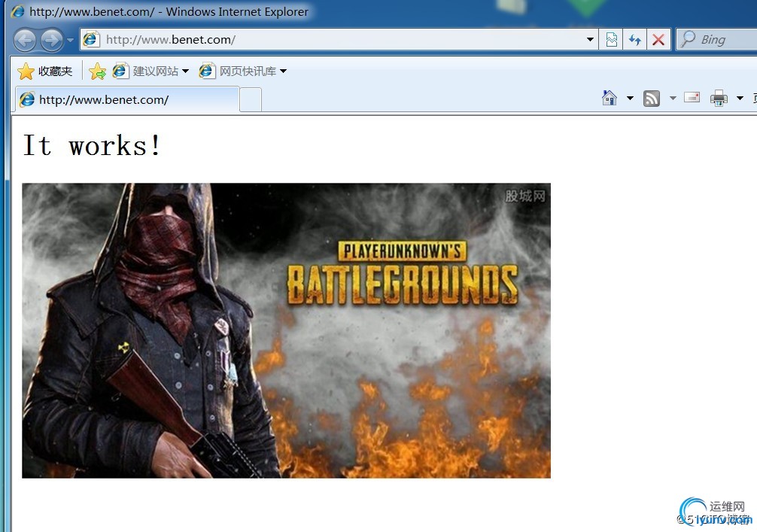Expand the Home button dropdown arrow
Image resolution: width=757 pixels, height=532 pixels.
pyautogui.click(x=630, y=99)
